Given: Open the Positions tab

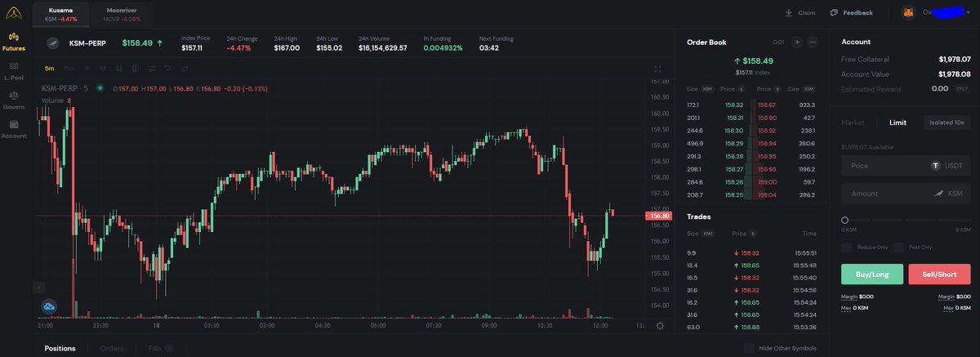Looking at the screenshot, I should coord(60,348).
